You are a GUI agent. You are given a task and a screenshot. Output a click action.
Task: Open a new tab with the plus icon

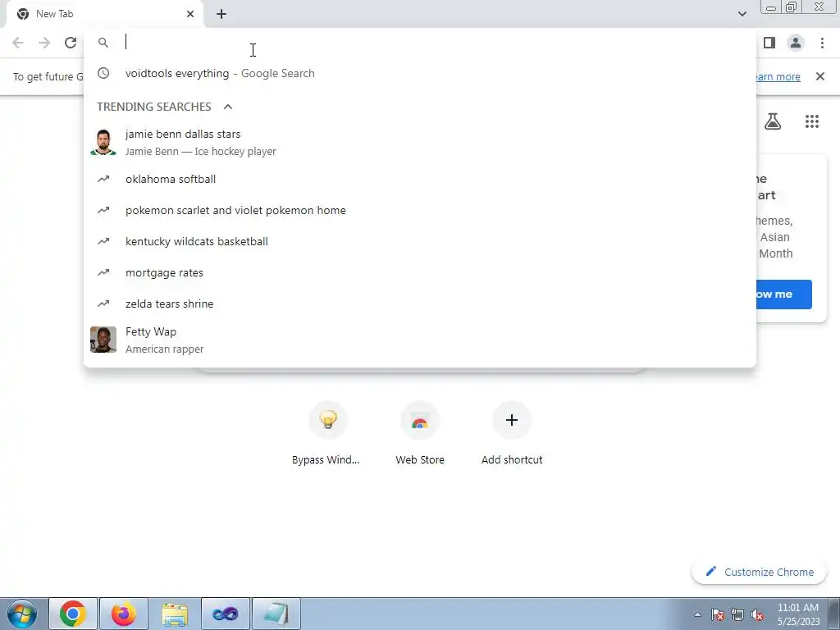[221, 14]
